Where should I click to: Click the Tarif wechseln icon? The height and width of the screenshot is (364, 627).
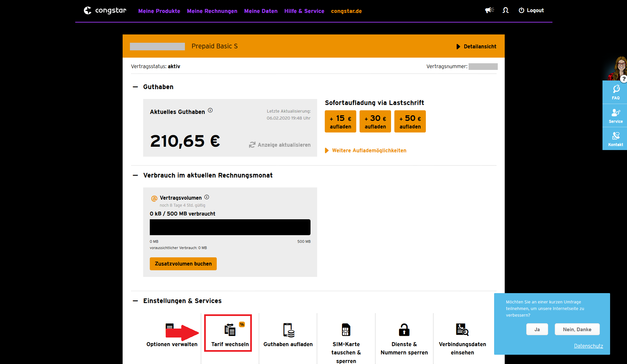[x=230, y=330]
